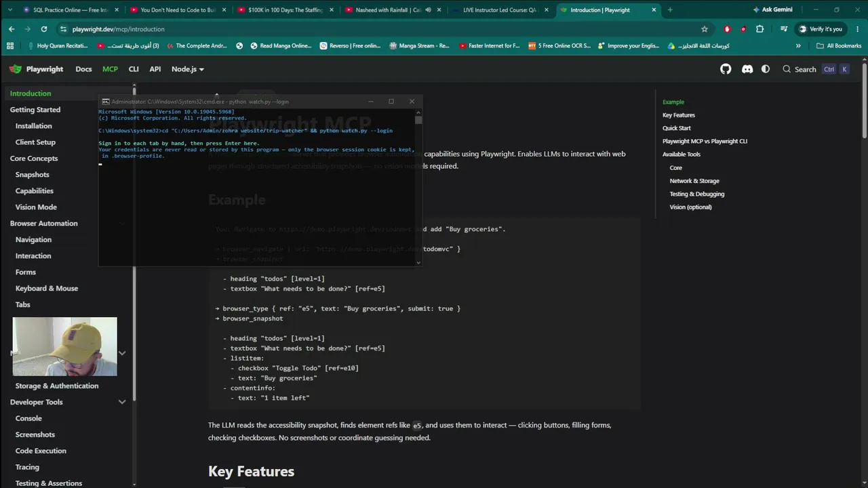868x488 pixels.
Task: View site information icon in address bar
Action: tap(64, 29)
